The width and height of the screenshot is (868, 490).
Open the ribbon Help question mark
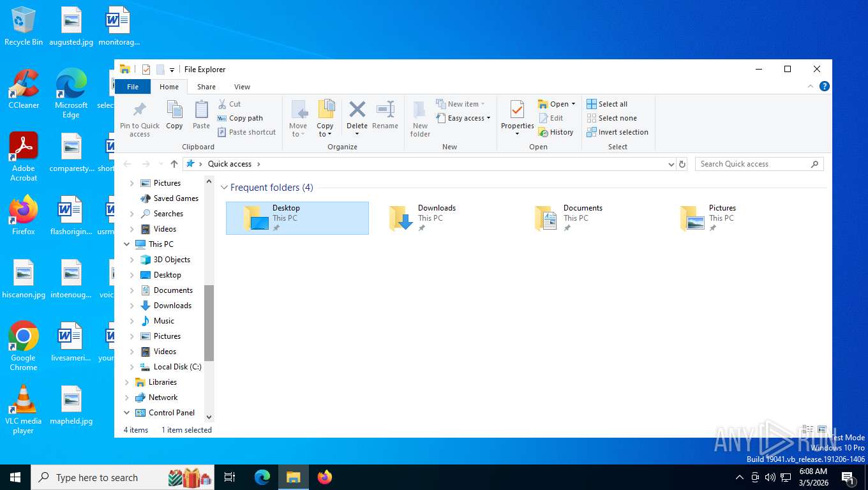(x=825, y=86)
